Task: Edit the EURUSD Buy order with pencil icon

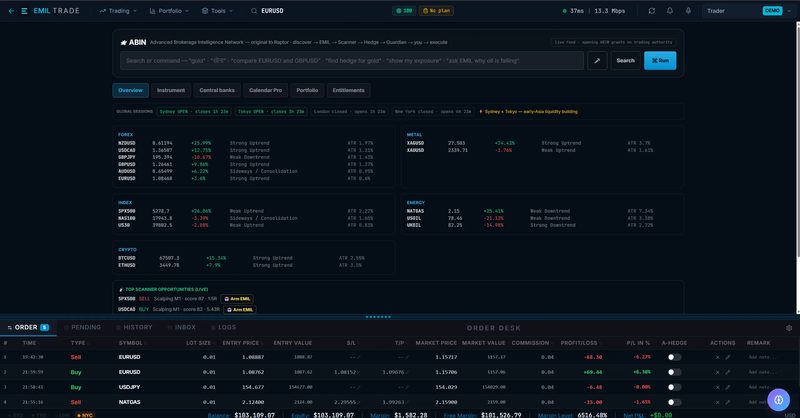Action: [728, 372]
